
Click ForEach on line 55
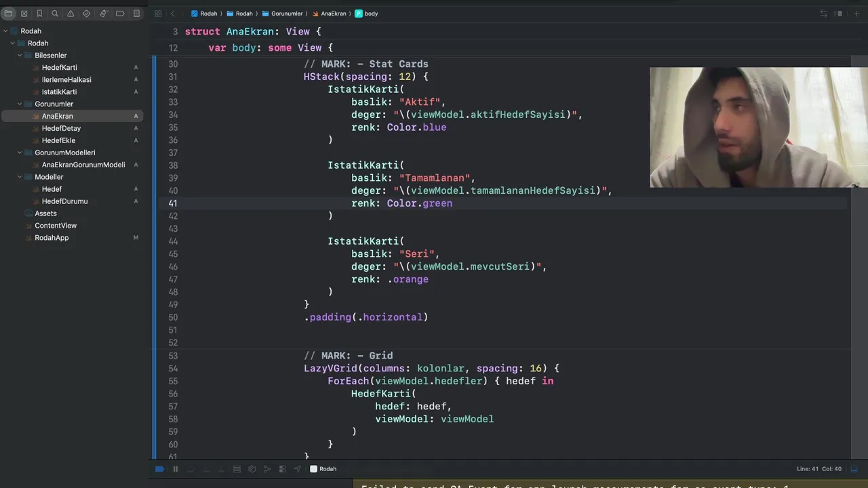(x=349, y=382)
